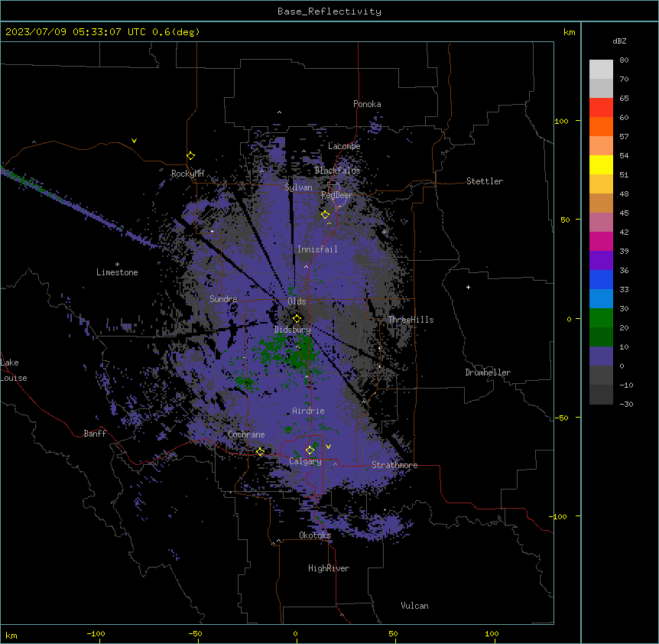This screenshot has height=644, width=659.
Task: Click the yellow diamond marker south of RedDeer
Action: click(325, 214)
